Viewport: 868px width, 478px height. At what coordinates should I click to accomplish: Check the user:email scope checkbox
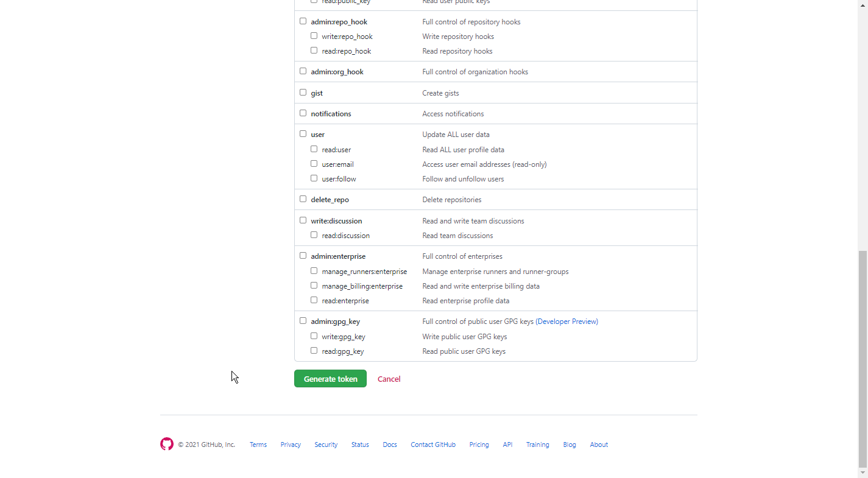[314, 164]
